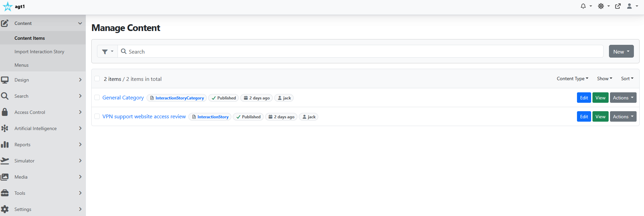Open the notifications bell icon

tap(583, 6)
